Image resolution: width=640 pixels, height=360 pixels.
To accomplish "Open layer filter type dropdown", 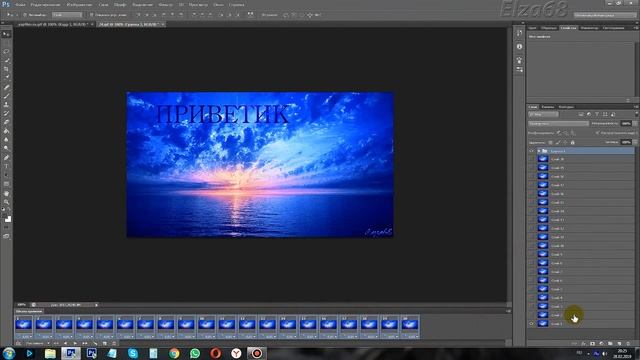I will [x=543, y=114].
